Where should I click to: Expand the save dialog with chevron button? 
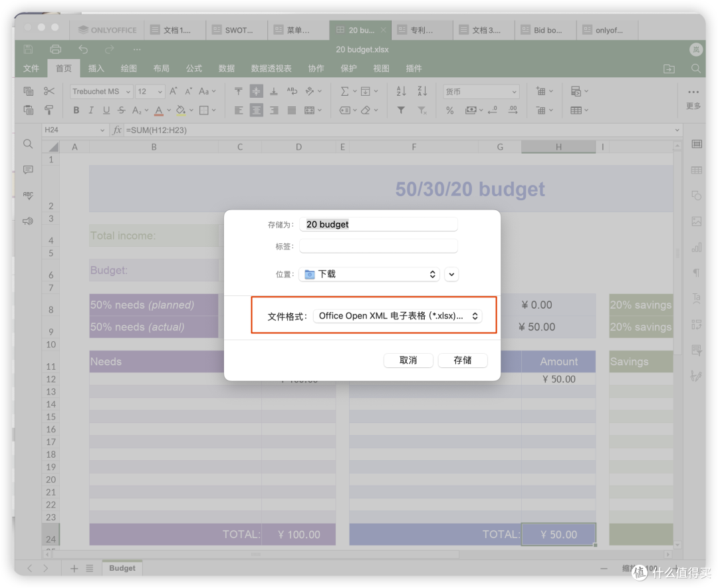pos(451,274)
